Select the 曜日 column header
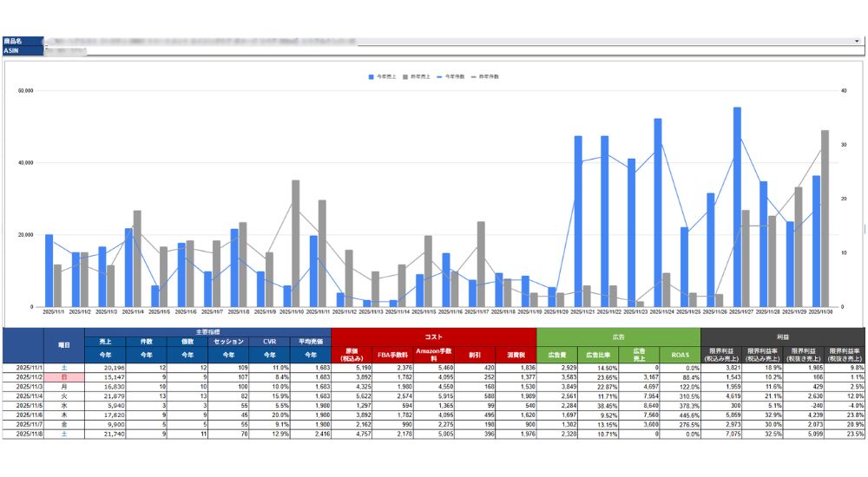 point(63,344)
